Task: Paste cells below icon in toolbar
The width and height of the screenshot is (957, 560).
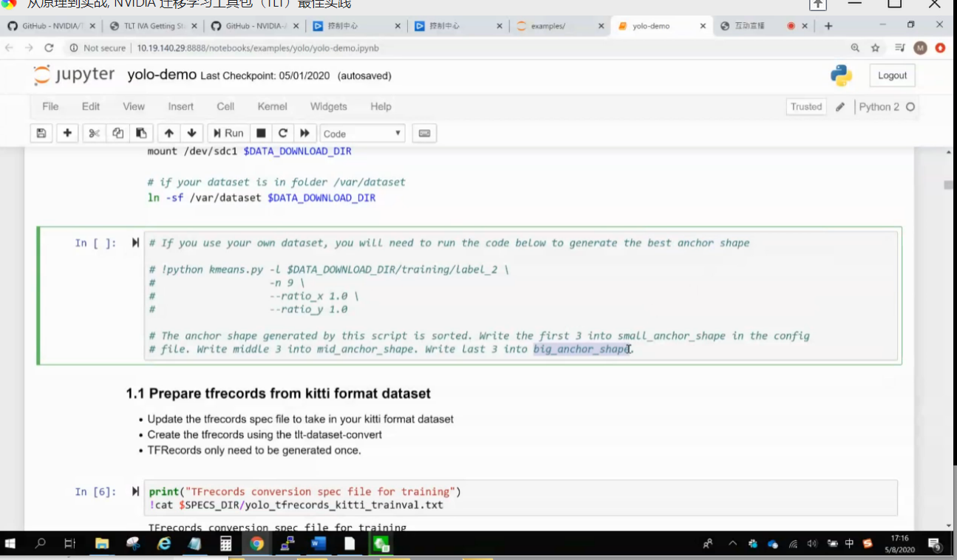Action: click(x=141, y=134)
